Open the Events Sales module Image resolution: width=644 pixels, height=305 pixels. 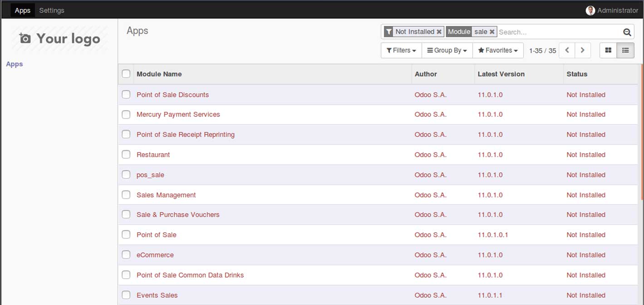tap(157, 295)
